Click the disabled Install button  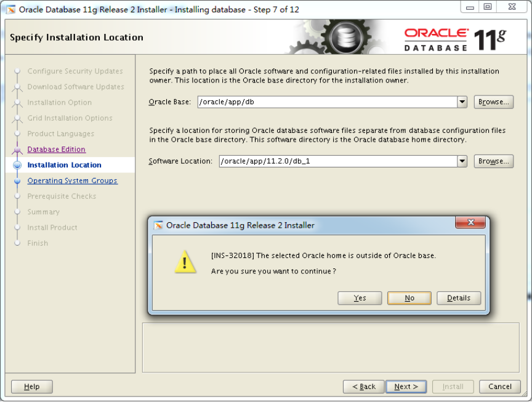453,387
